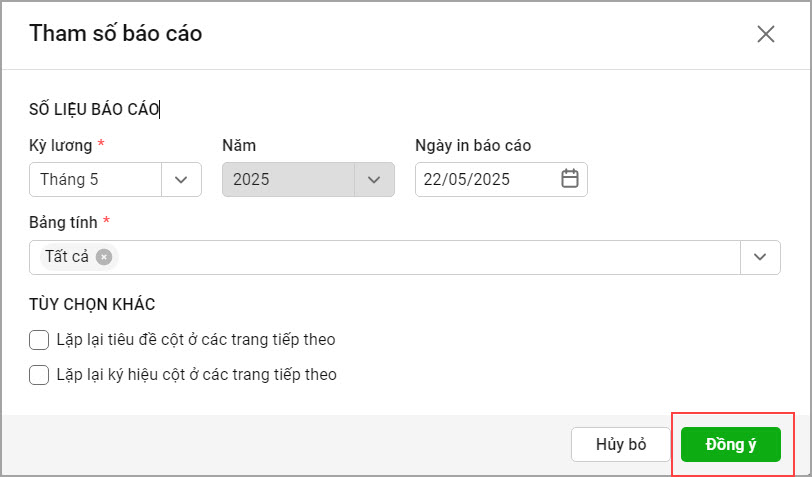
Task: Click the Tham số báo cáo title
Action: [x=115, y=33]
